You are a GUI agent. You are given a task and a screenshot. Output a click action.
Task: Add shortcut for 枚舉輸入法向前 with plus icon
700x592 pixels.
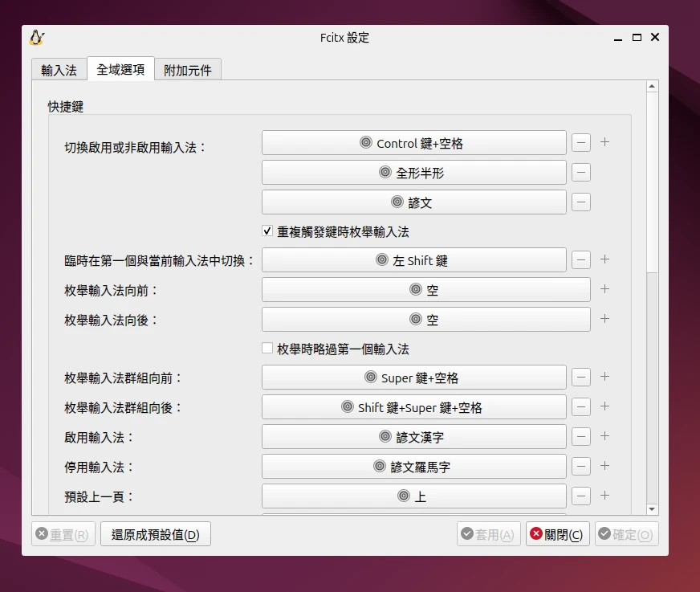tap(605, 290)
